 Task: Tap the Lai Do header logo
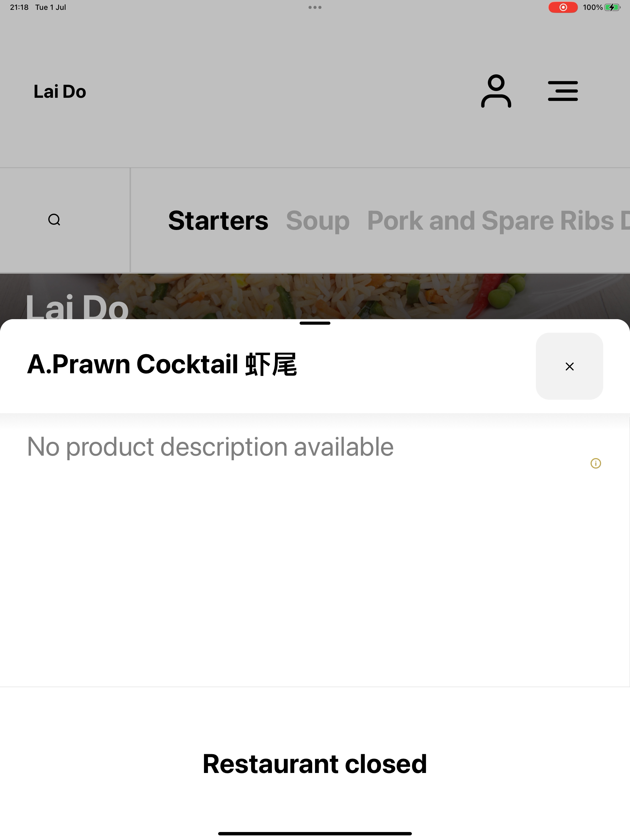pos(60,92)
